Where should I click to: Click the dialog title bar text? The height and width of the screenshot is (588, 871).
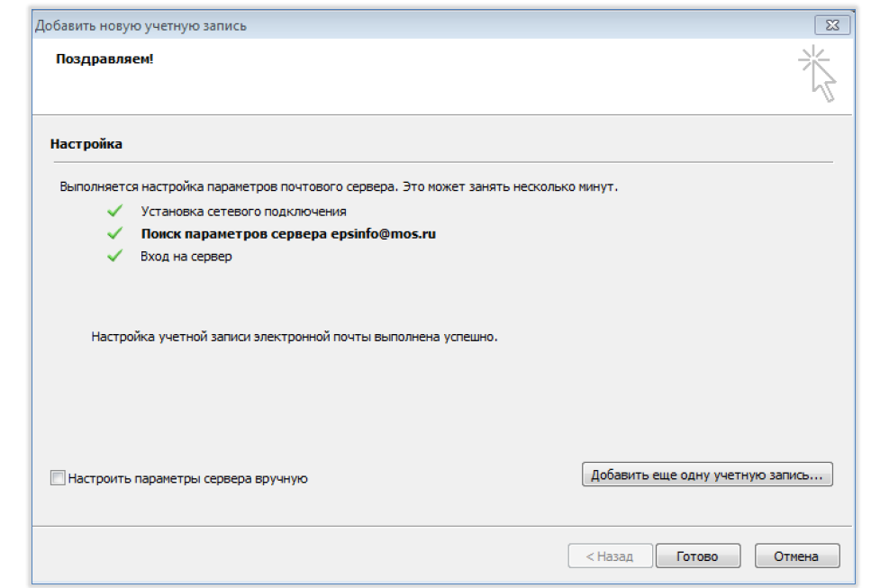(x=141, y=26)
